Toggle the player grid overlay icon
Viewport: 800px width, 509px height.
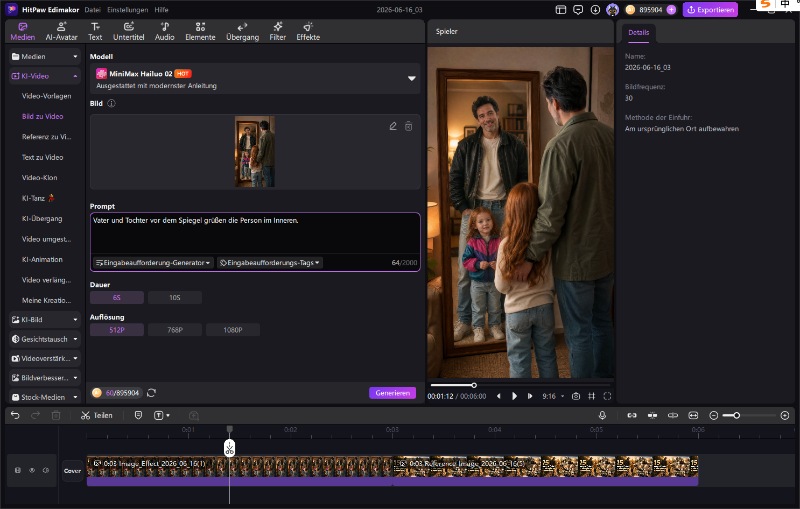[591, 396]
